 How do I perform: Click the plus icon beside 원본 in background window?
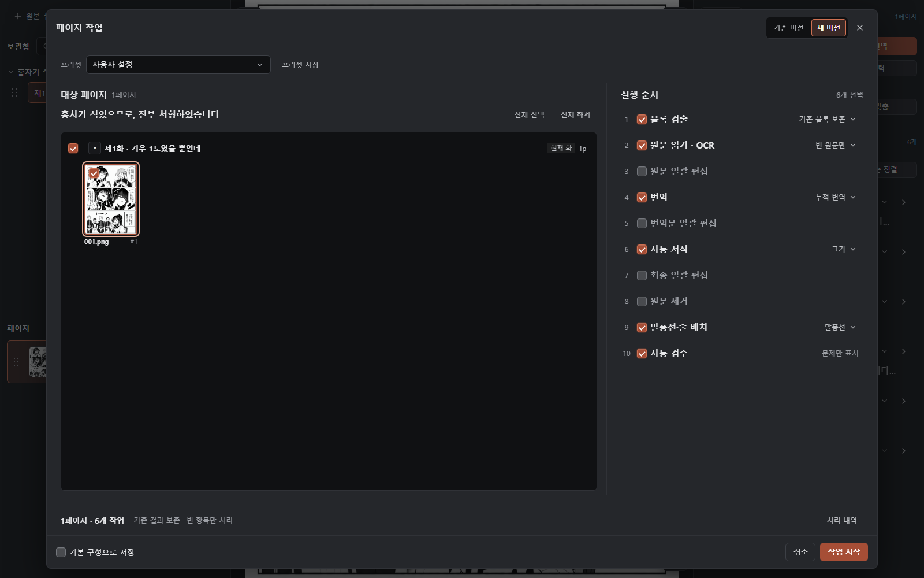click(x=17, y=16)
